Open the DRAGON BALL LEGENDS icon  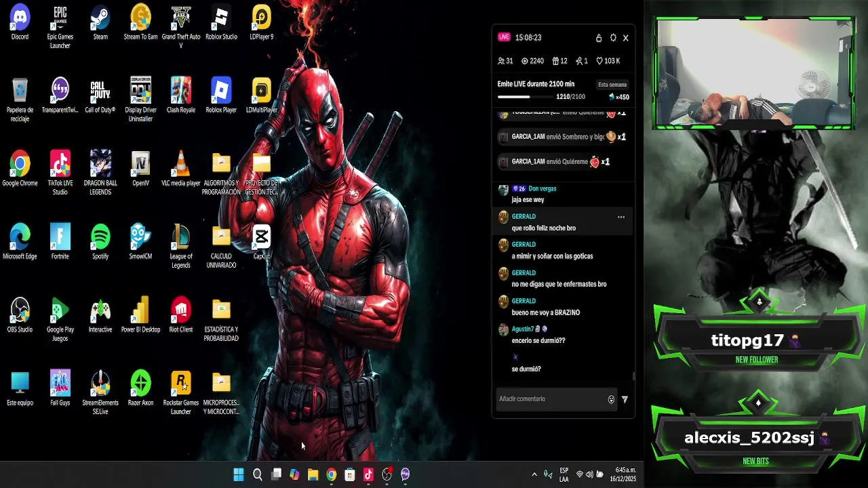point(100,174)
